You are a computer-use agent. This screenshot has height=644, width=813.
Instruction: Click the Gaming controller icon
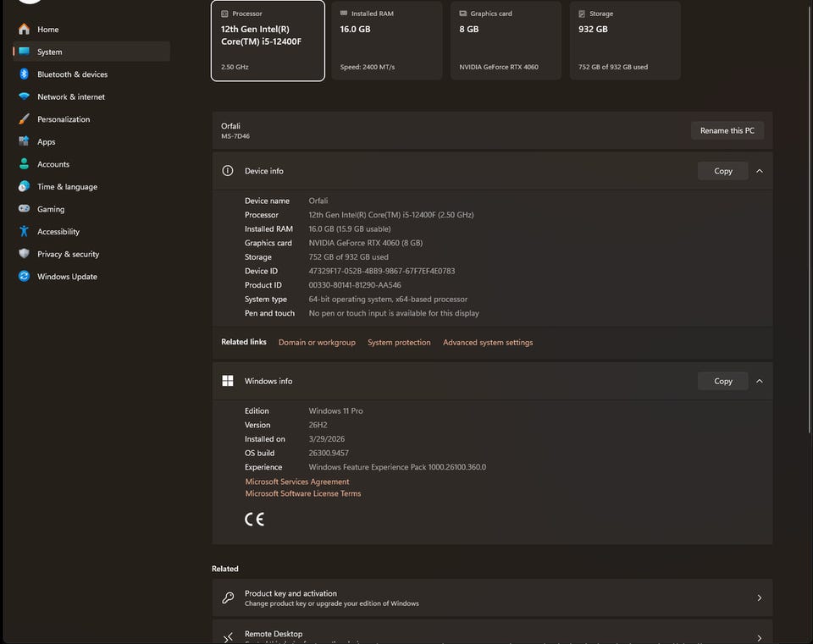[24, 208]
